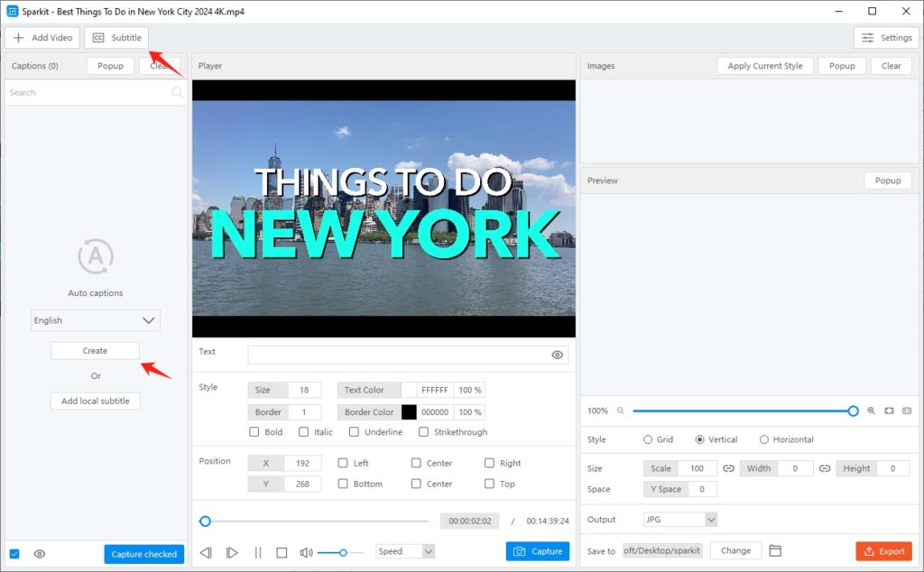Open the JPG output format dropdown
This screenshot has height=572, width=924.
tap(679, 519)
